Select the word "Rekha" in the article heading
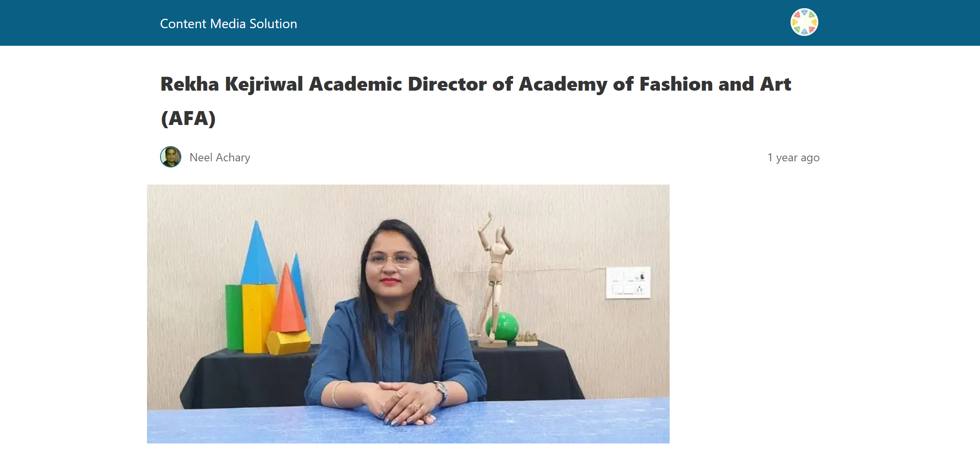This screenshot has width=980, height=450. (x=190, y=84)
